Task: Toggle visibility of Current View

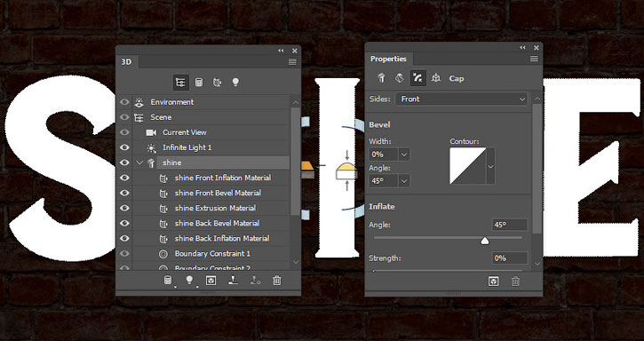Action: pyautogui.click(x=124, y=132)
